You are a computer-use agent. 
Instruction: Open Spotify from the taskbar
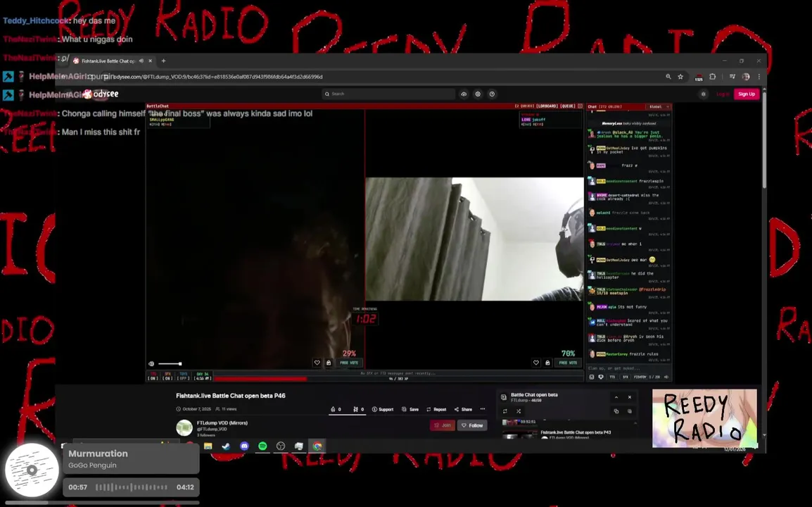262,446
